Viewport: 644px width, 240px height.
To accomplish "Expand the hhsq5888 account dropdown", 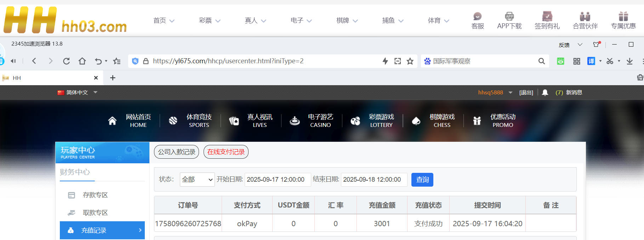I will pos(510,93).
